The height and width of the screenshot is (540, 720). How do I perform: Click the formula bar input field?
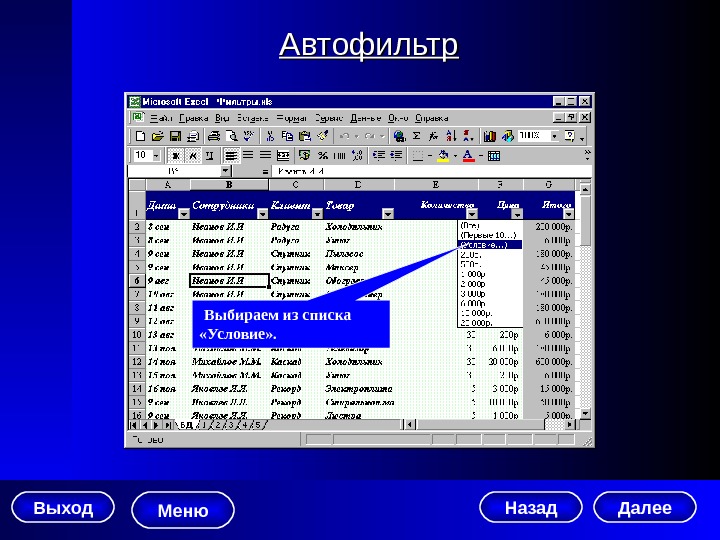pyautogui.click(x=432, y=171)
